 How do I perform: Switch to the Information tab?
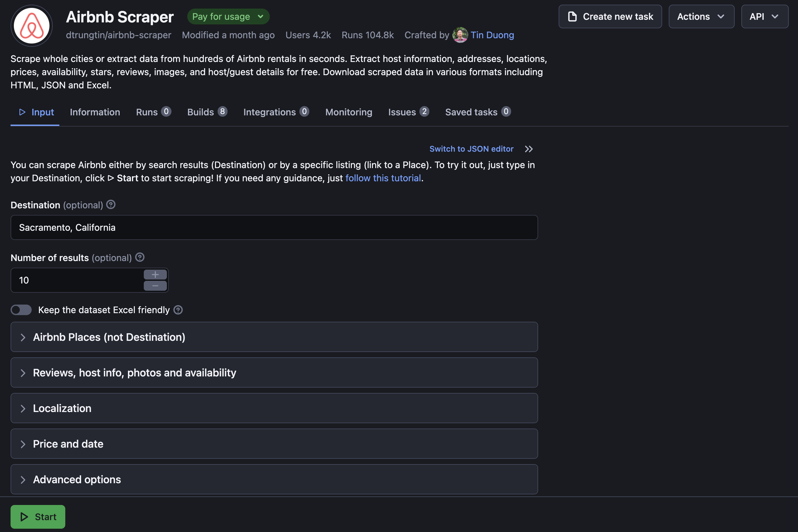tap(95, 112)
